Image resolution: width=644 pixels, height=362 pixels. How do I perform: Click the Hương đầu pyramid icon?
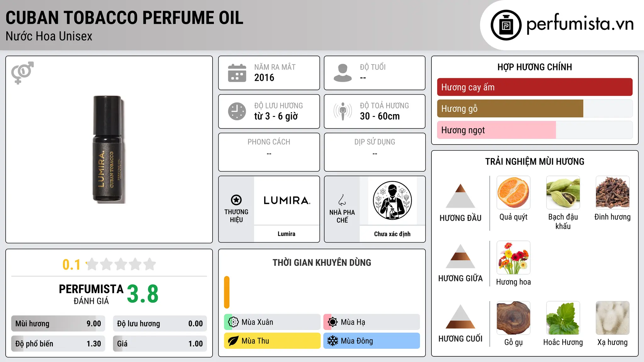pos(460,195)
